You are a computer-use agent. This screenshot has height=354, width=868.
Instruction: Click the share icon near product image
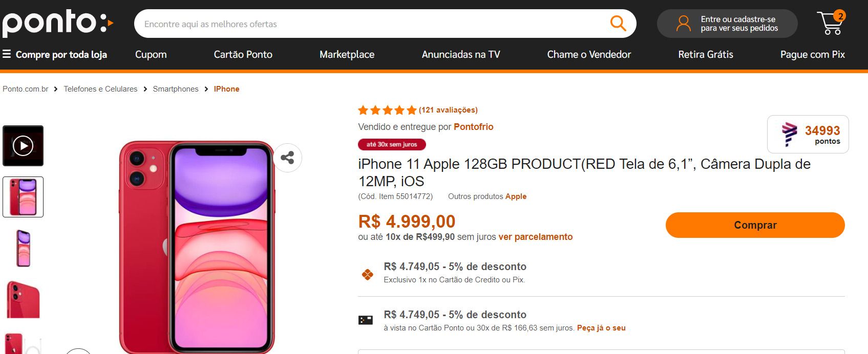[x=287, y=158]
